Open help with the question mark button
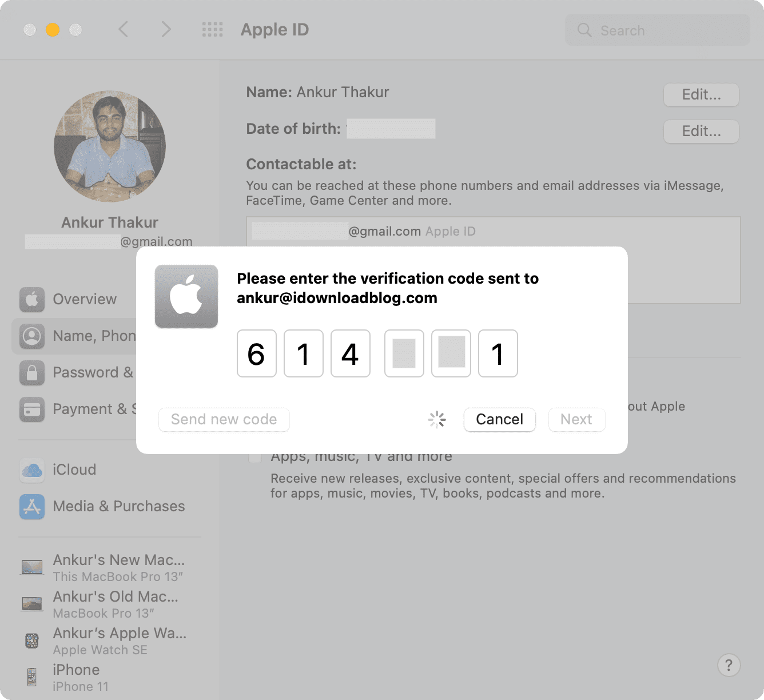This screenshot has width=764, height=700. pyautogui.click(x=729, y=665)
